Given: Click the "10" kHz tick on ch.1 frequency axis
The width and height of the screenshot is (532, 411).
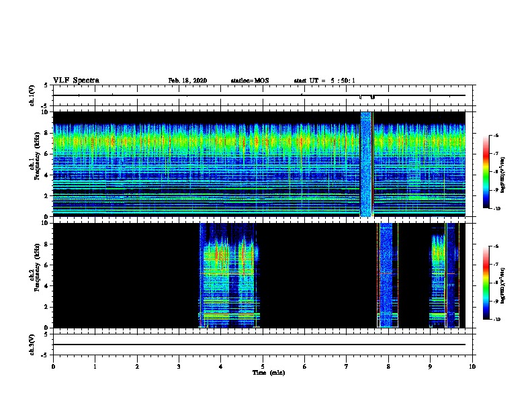Looking at the screenshot, I should (46, 112).
